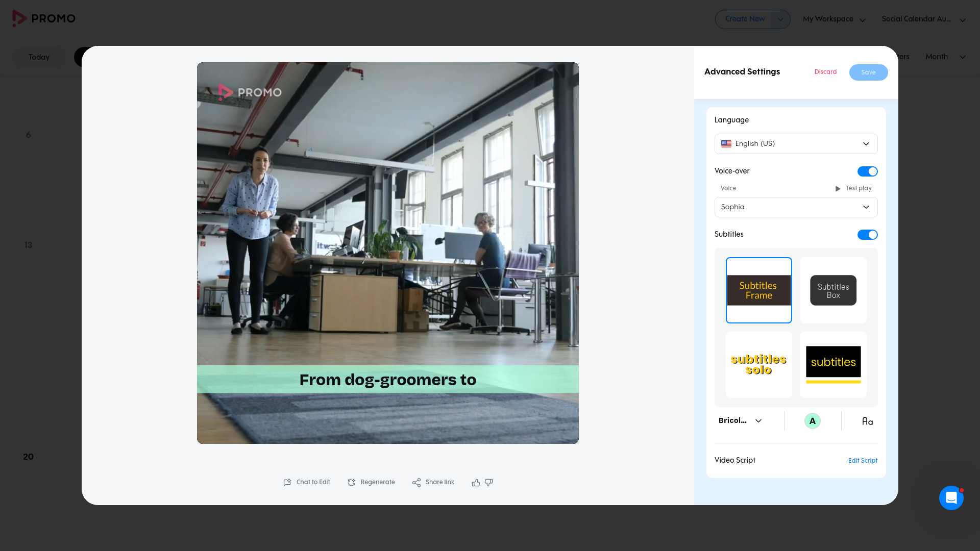Open the green subtitle color swatch
The width and height of the screenshot is (980, 551).
coord(812,421)
